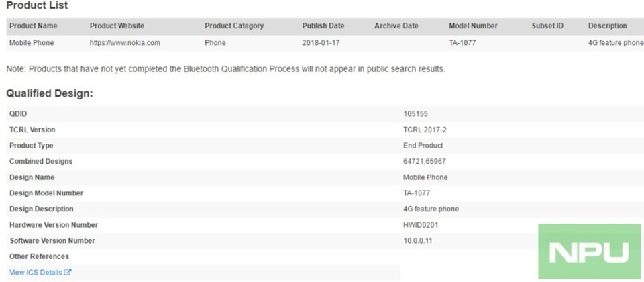Click the external link icon beside ICS Details

coord(68,272)
